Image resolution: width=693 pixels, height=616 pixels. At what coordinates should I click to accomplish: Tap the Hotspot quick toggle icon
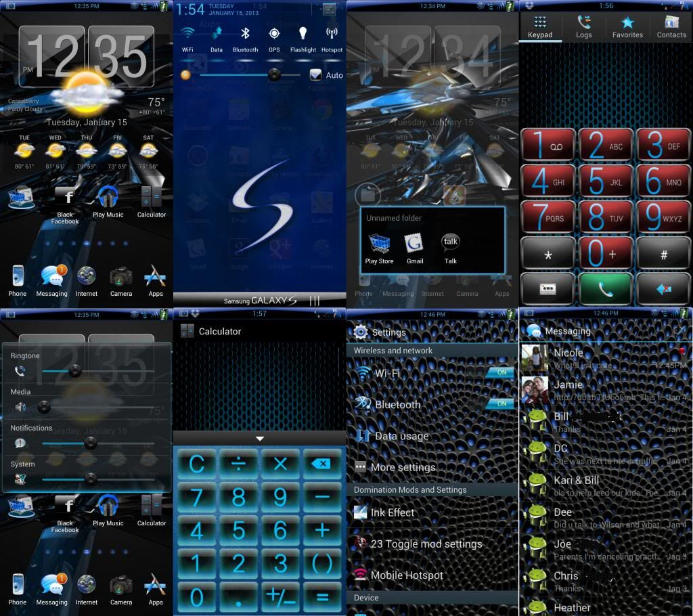pos(332,34)
